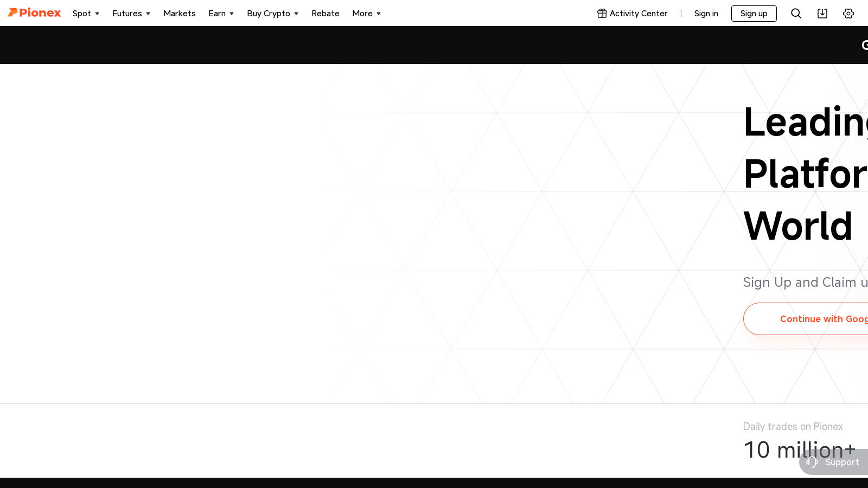Screen dimensions: 868x488
Task: Open the Markets page
Action: tap(180, 14)
